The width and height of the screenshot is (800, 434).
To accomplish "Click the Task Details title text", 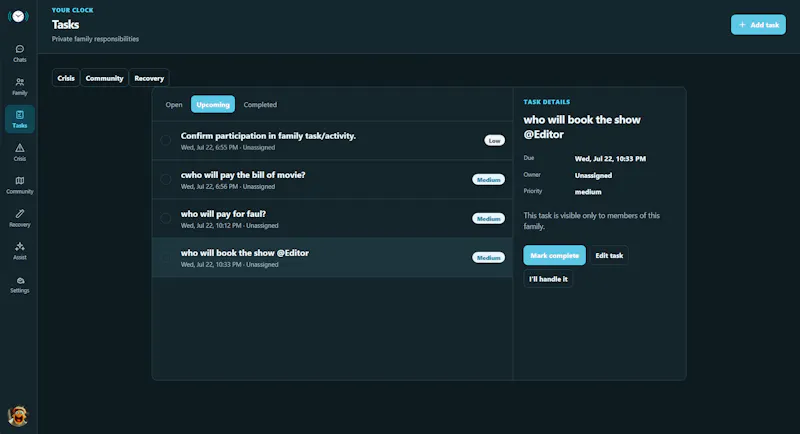I will (x=546, y=102).
